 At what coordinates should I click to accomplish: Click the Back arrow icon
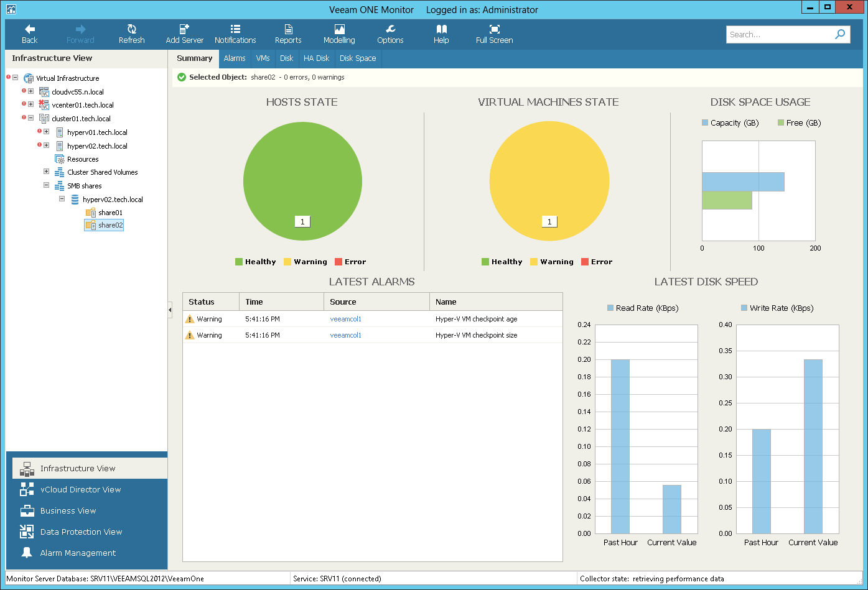tap(29, 29)
